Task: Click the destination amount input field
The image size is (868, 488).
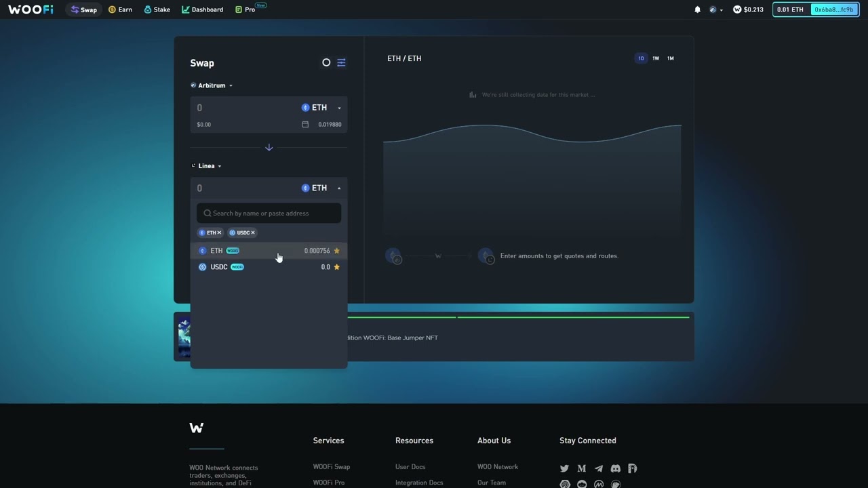Action: pyautogui.click(x=244, y=188)
